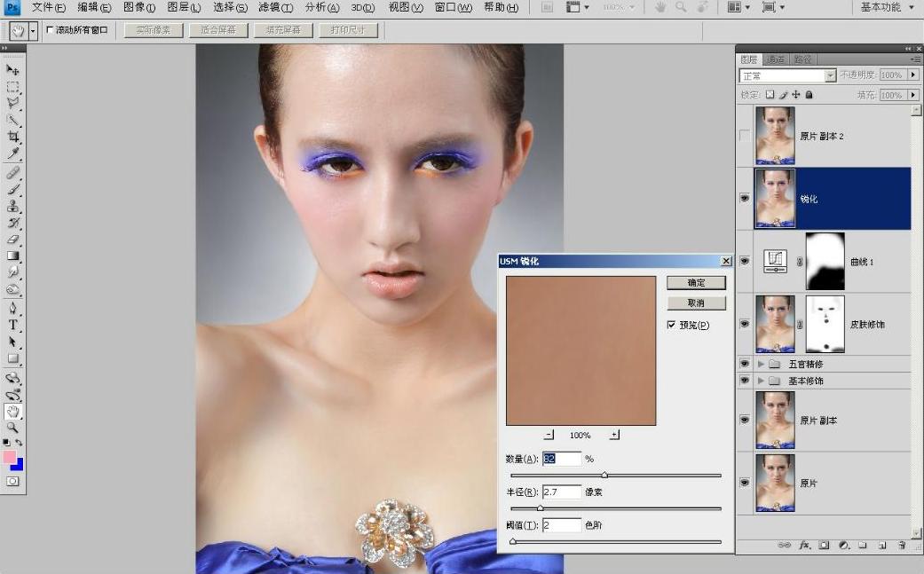Create a new layer from the Layers panel
The image size is (924, 574).
882,545
